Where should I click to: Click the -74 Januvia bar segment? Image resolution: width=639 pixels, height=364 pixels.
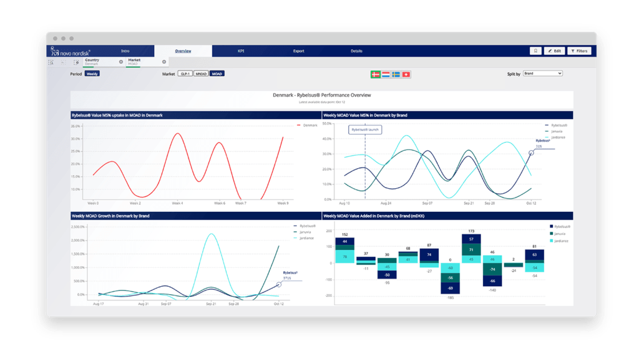point(492,269)
